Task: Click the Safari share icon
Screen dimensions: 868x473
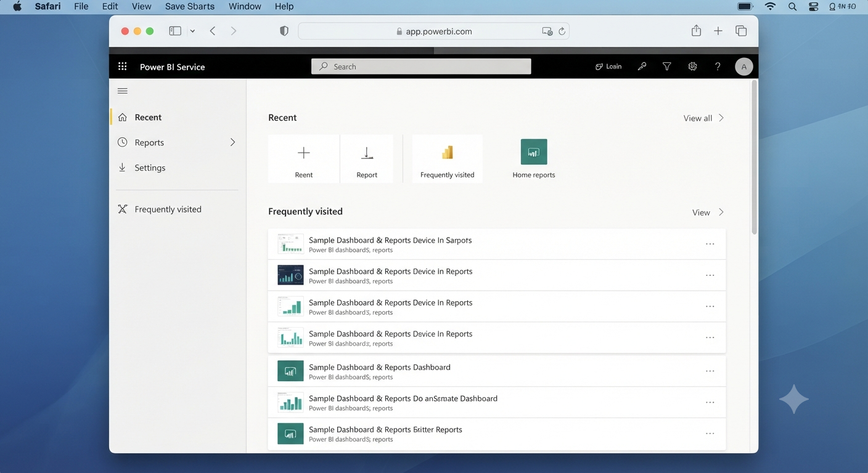Action: coord(696,31)
